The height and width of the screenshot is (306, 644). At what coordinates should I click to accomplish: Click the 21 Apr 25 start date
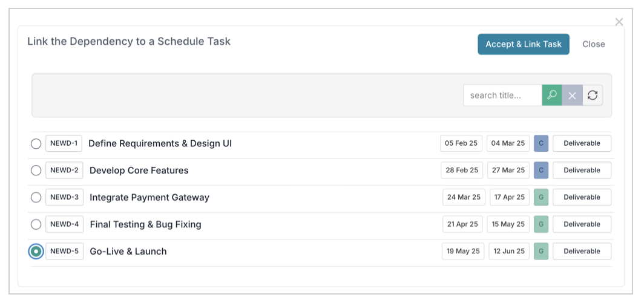462,224
